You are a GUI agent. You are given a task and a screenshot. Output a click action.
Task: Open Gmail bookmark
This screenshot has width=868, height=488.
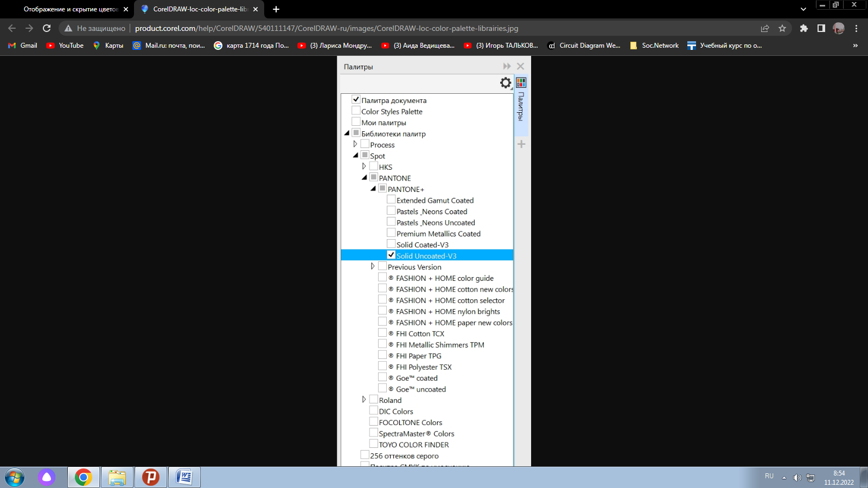coord(23,46)
